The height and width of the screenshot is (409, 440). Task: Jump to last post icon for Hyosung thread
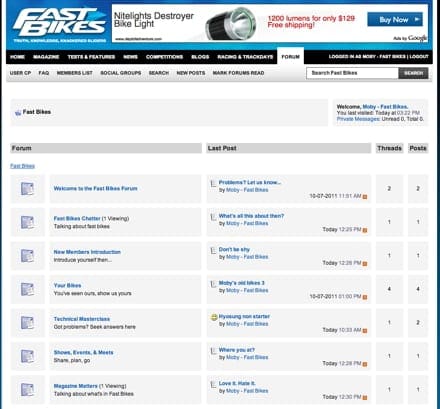coord(365,331)
